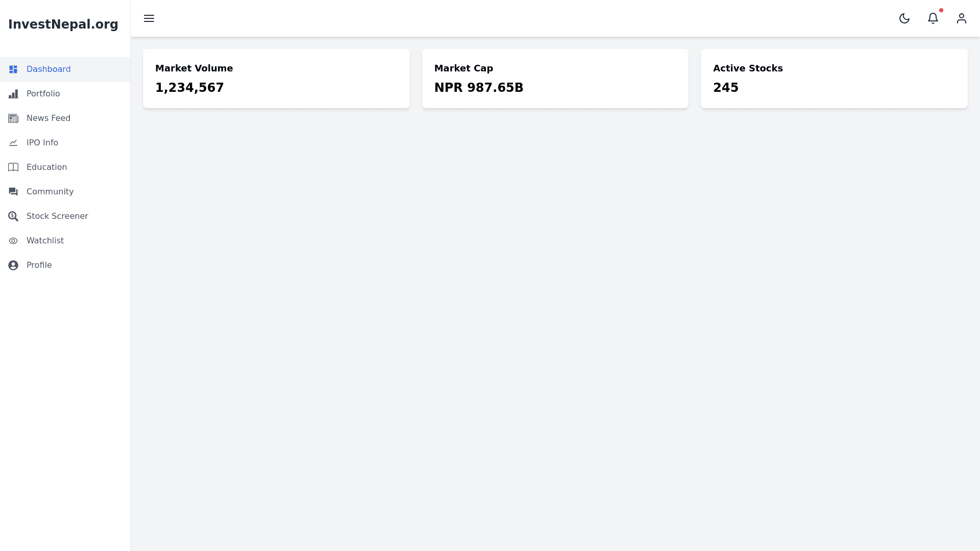Go to the Portfolio page
Screen dimensions: 980x551
tap(43, 94)
